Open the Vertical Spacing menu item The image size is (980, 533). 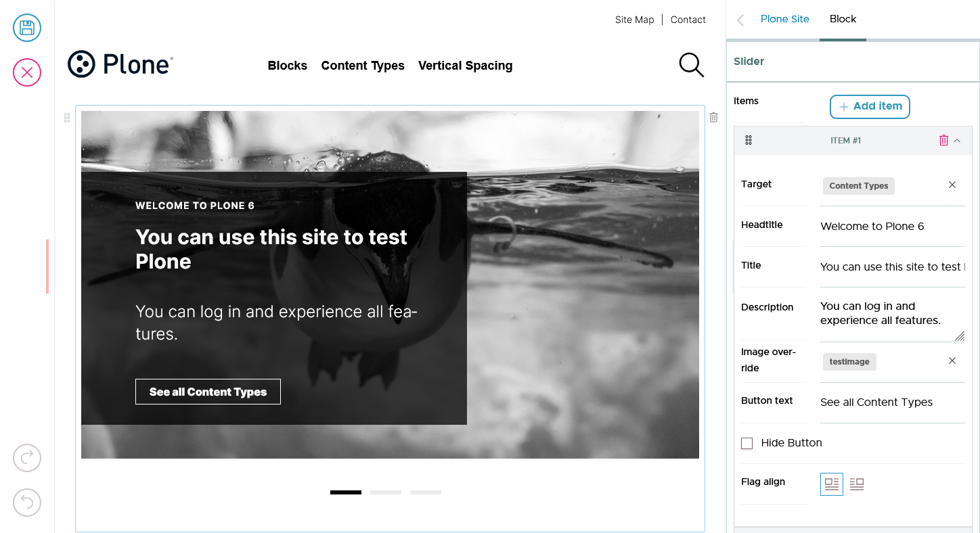click(x=465, y=66)
